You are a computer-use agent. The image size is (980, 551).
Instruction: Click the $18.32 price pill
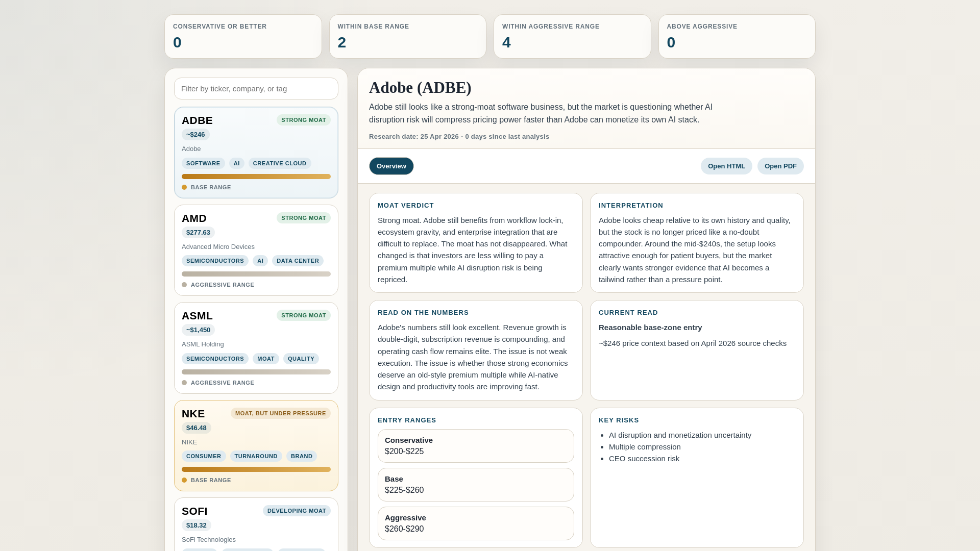pyautogui.click(x=197, y=525)
